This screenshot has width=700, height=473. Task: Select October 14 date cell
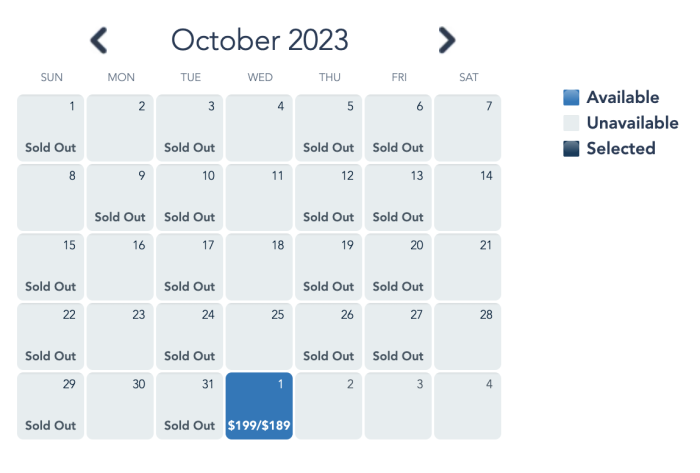coord(467,197)
